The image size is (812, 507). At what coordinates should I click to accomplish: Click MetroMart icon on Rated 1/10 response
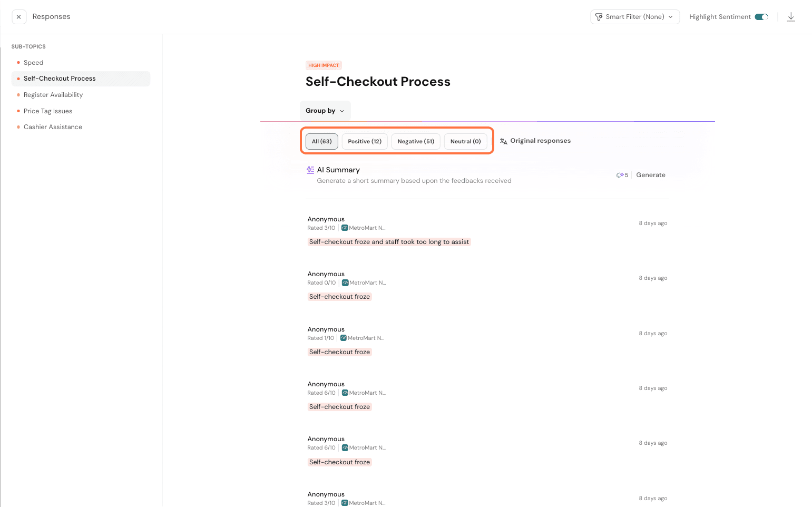coord(344,338)
